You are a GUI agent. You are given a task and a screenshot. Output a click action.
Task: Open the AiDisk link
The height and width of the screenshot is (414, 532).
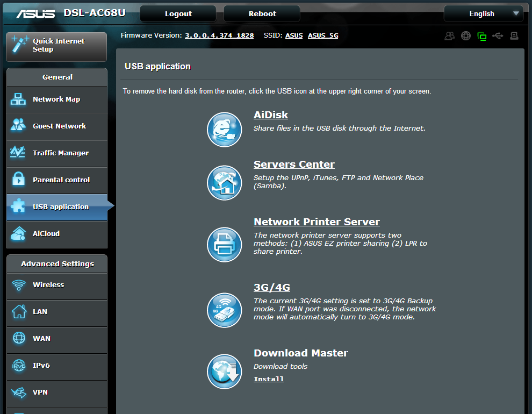(271, 115)
